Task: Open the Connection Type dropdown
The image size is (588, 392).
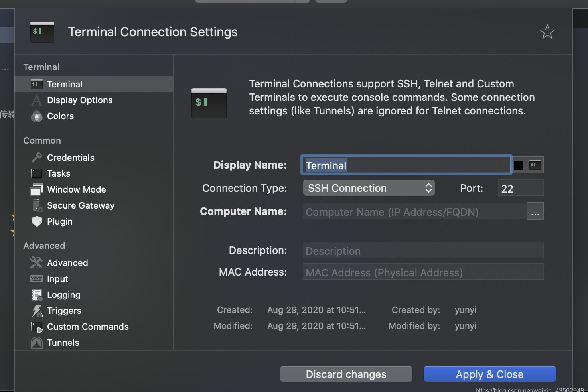Action: coord(369,188)
